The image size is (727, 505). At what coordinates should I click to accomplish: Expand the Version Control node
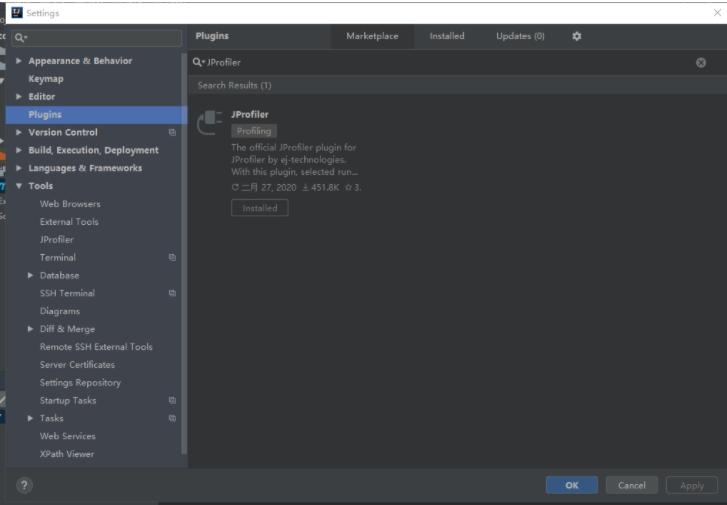(x=19, y=132)
